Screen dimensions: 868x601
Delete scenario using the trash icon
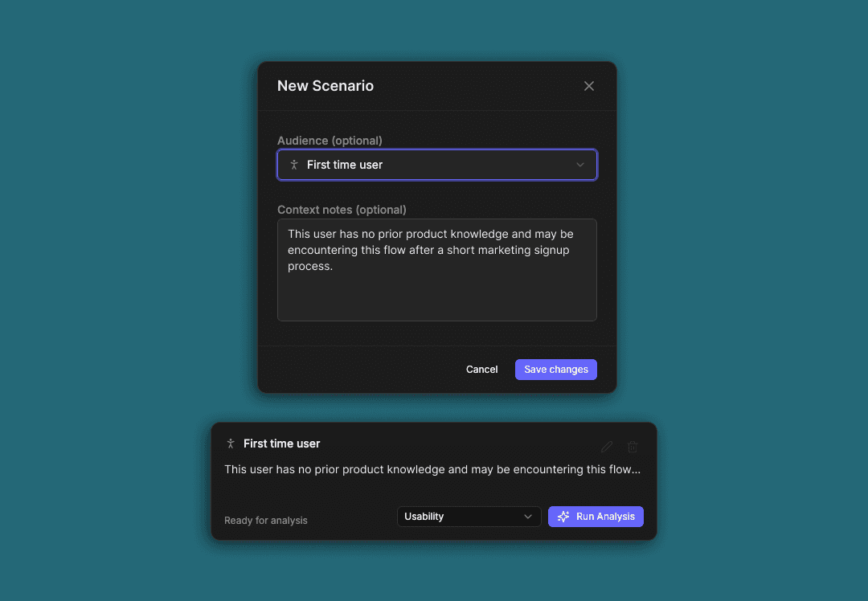[633, 447]
